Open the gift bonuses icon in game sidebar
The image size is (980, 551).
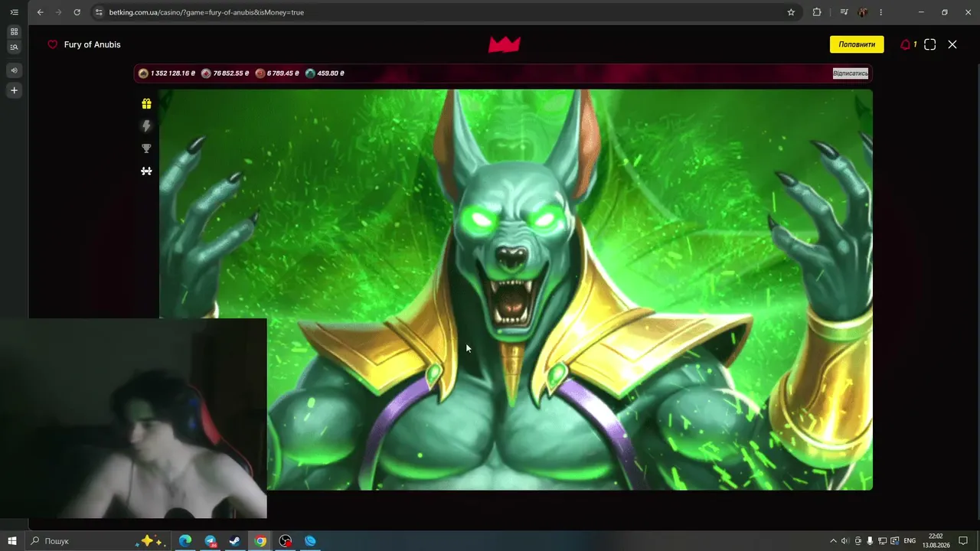(x=146, y=103)
